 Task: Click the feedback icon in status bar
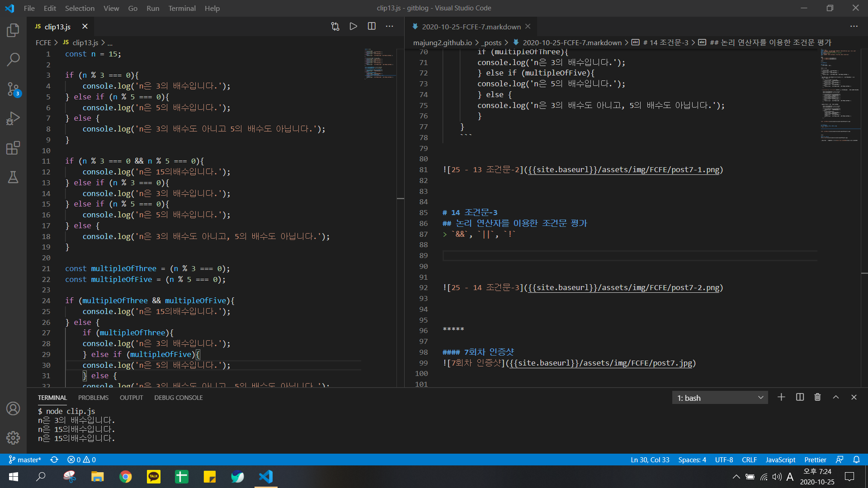tap(840, 460)
